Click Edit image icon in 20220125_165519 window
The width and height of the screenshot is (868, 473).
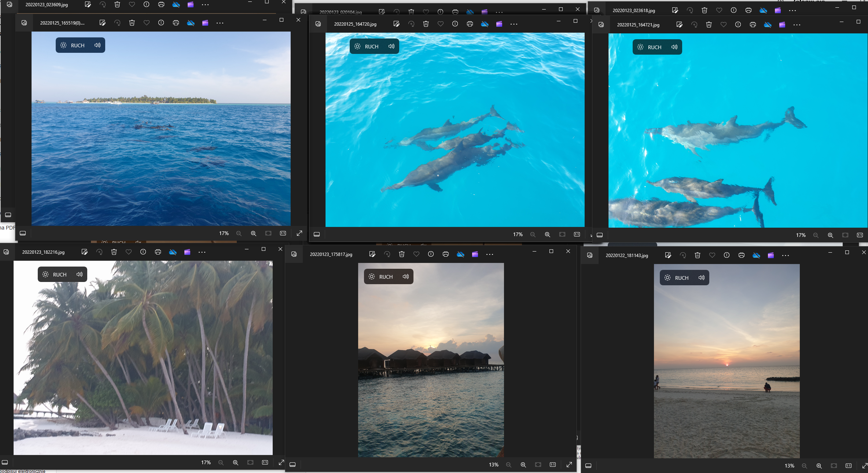coord(103,23)
